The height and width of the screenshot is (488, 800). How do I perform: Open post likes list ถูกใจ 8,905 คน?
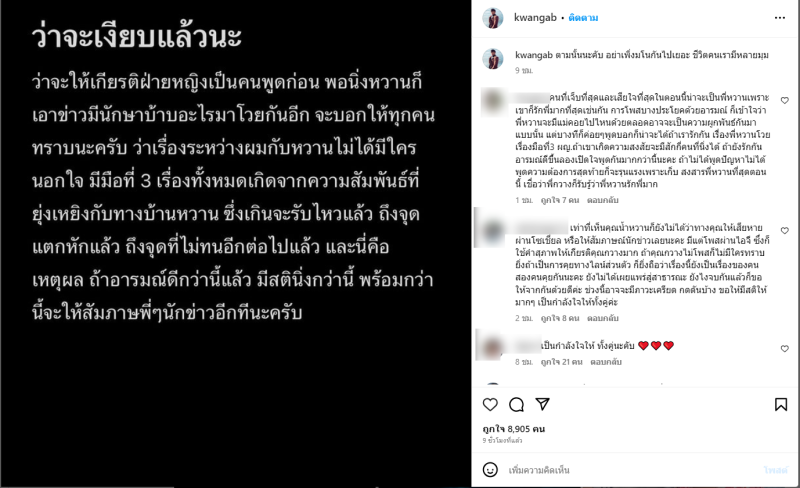[x=514, y=429]
